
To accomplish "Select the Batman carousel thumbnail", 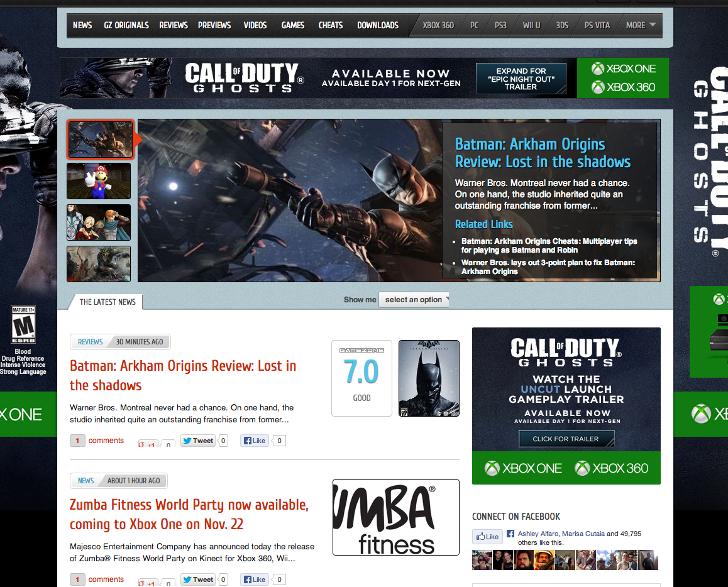I will click(101, 140).
